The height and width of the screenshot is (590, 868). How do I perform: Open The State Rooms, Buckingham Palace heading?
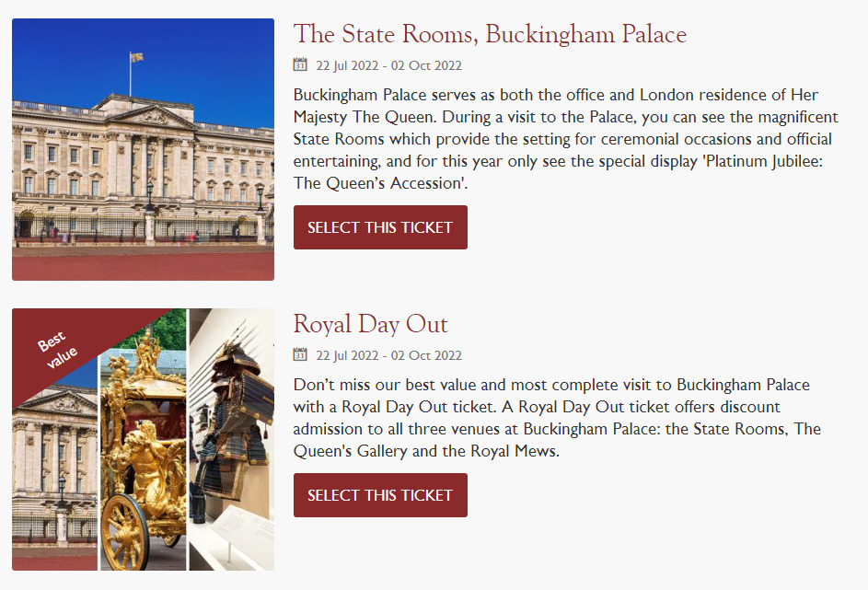[490, 34]
